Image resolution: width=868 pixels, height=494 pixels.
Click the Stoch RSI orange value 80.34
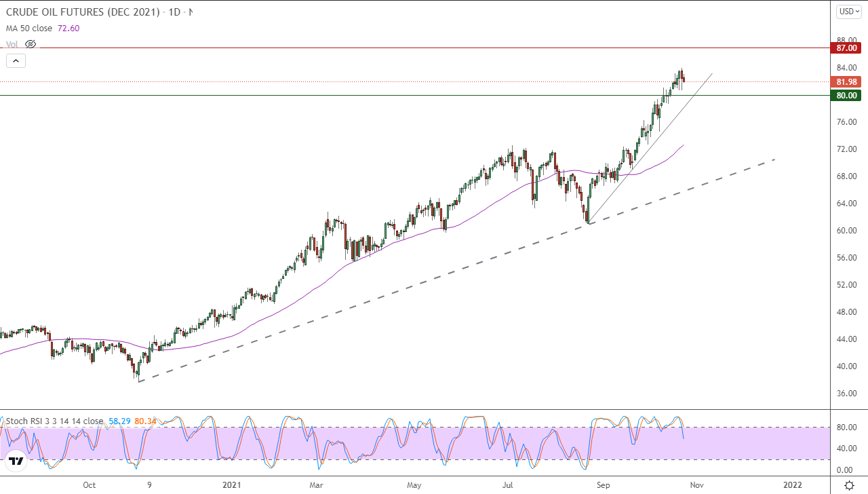click(x=145, y=421)
